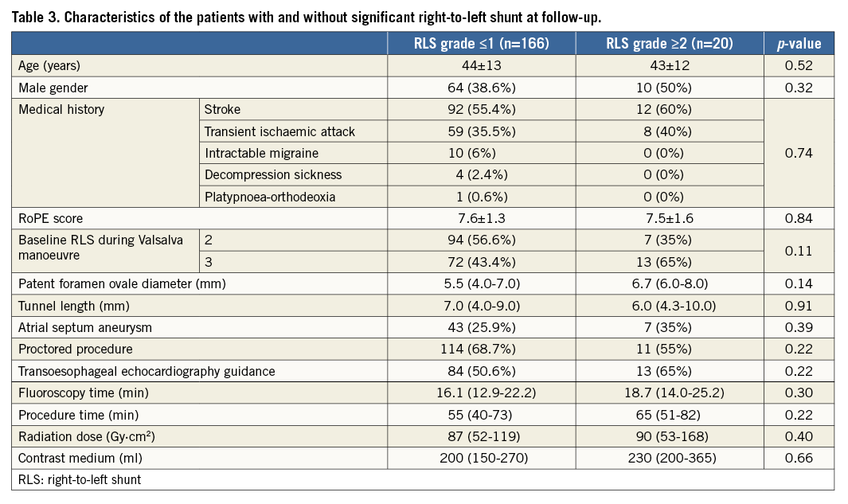Select the 'RLS grade ≤1 (n=166)' column header
Image resolution: width=848 pixels, height=504 pixels.
[x=481, y=44]
